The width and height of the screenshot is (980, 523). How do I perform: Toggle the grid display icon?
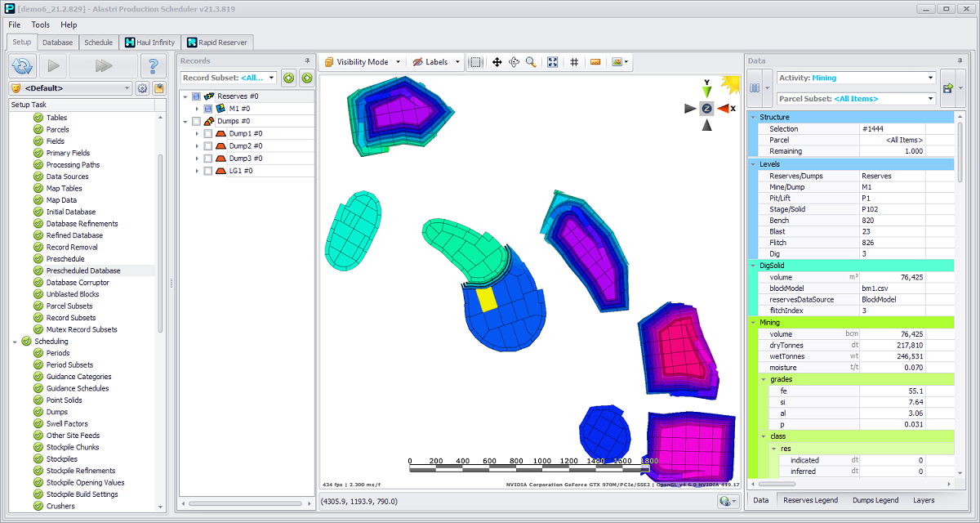pyautogui.click(x=574, y=62)
